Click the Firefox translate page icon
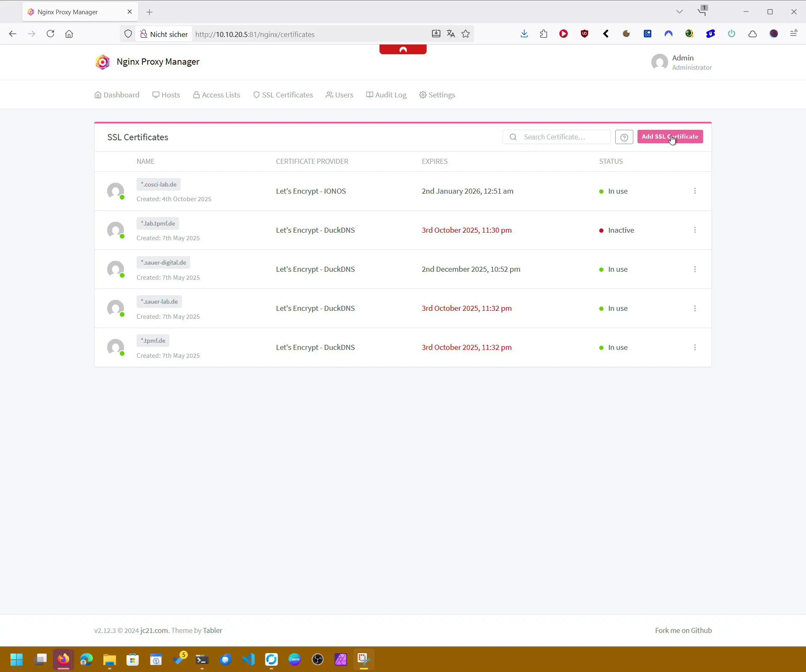The width and height of the screenshot is (806, 672). 451,34
